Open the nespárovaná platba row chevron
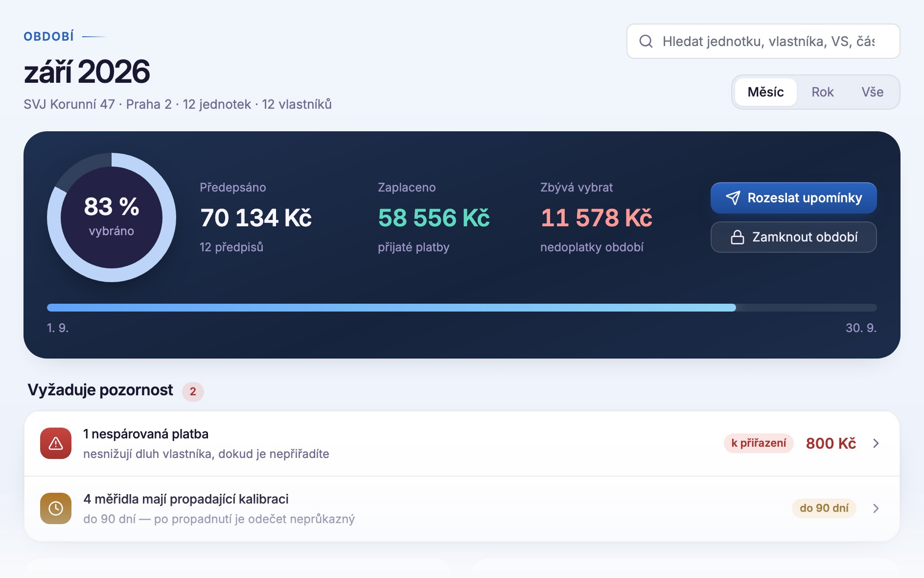The height and width of the screenshot is (578, 924). tap(876, 443)
